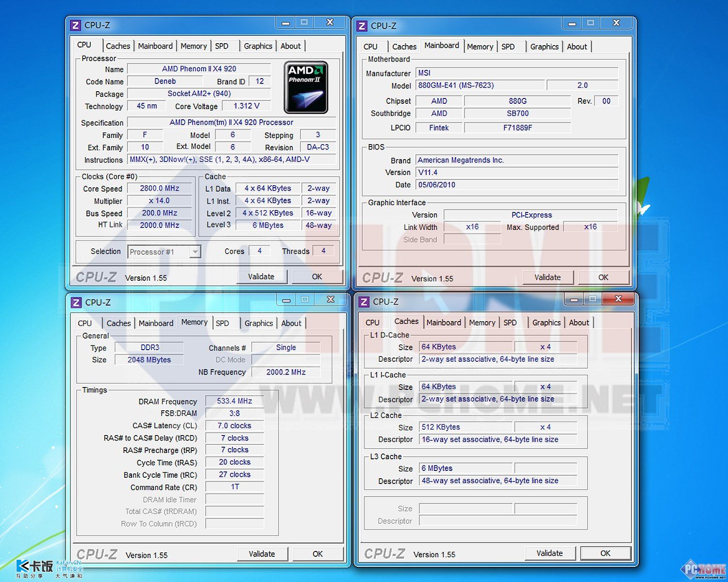The image size is (728, 582).
Task: Click the empty DRAM Idle Timer field
Action: pos(234,500)
